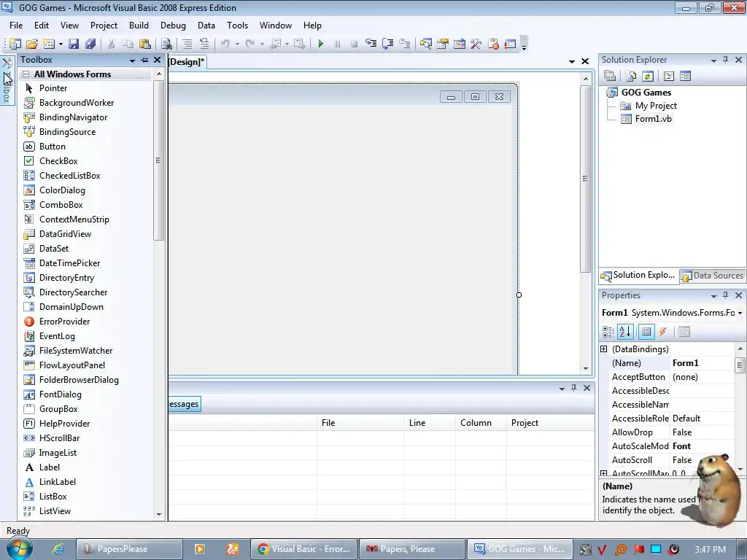Open the Tools menu
Image resolution: width=747 pixels, height=560 pixels.
click(x=237, y=26)
